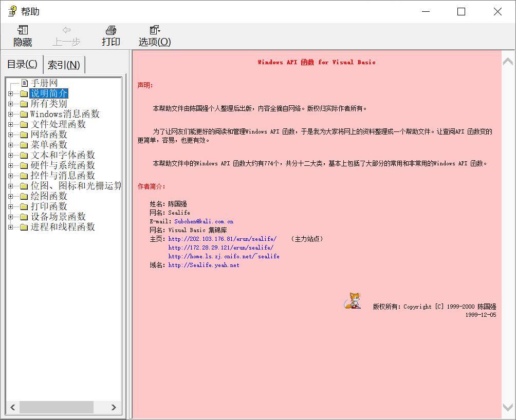This screenshot has height=420, width=516.
Task: Expand the 进程和线程函数 node
Action: click(10, 227)
